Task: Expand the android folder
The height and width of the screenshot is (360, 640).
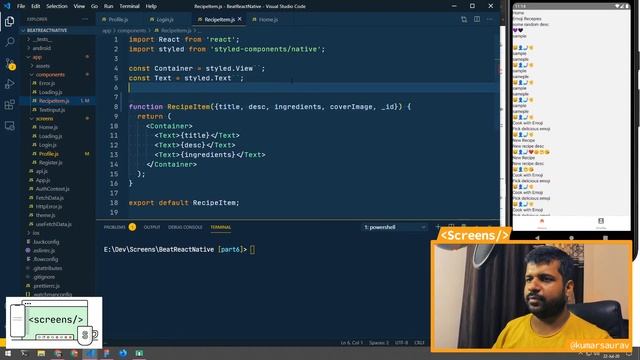Action: [42, 48]
